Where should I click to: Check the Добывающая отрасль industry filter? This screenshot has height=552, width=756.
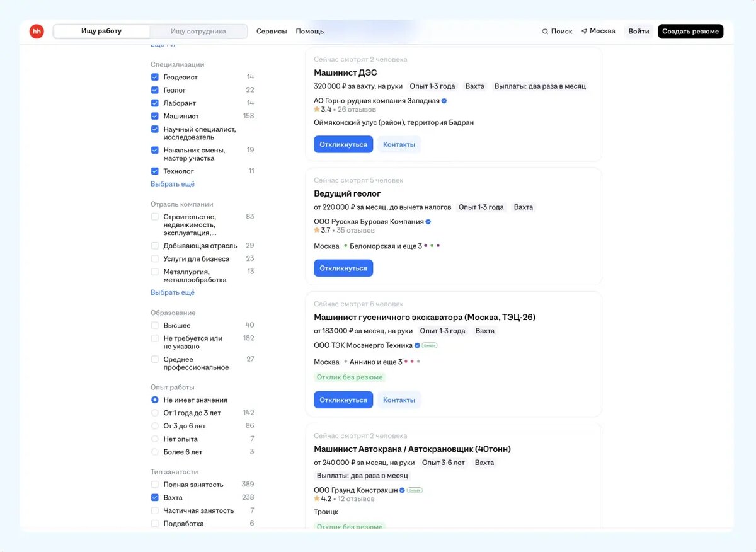coord(155,246)
